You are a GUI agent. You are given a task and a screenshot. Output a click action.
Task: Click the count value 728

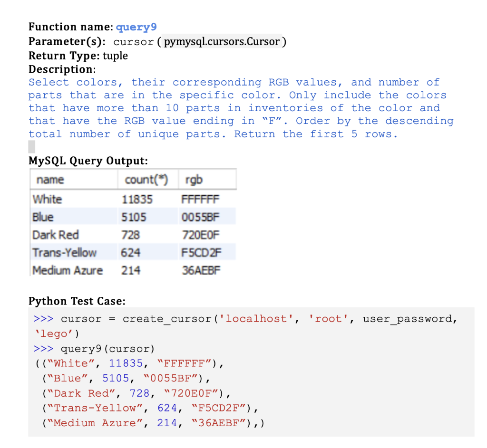[x=132, y=235]
